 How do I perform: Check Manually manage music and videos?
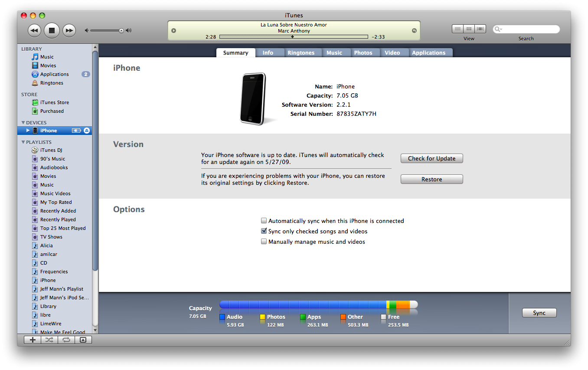(x=264, y=242)
